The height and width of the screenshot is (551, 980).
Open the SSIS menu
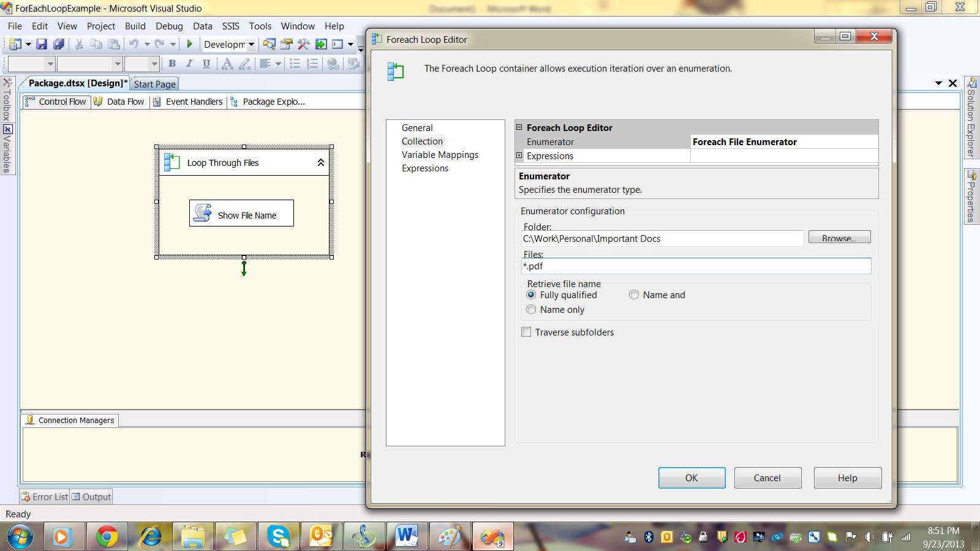point(230,26)
